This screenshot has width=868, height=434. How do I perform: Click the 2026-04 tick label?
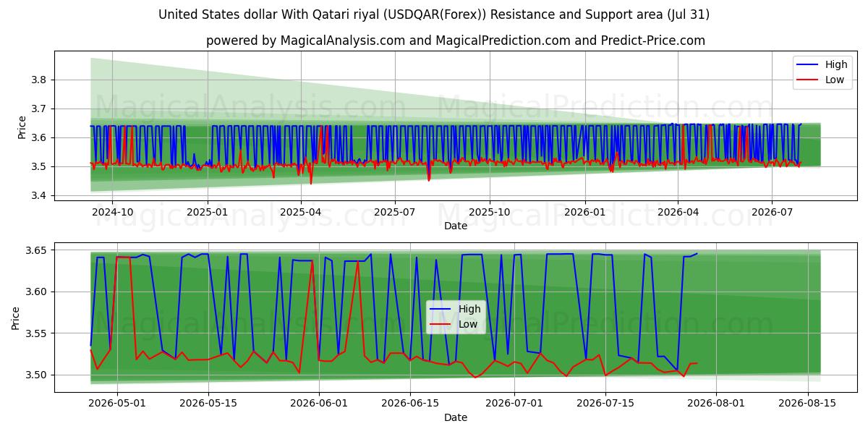(x=678, y=212)
